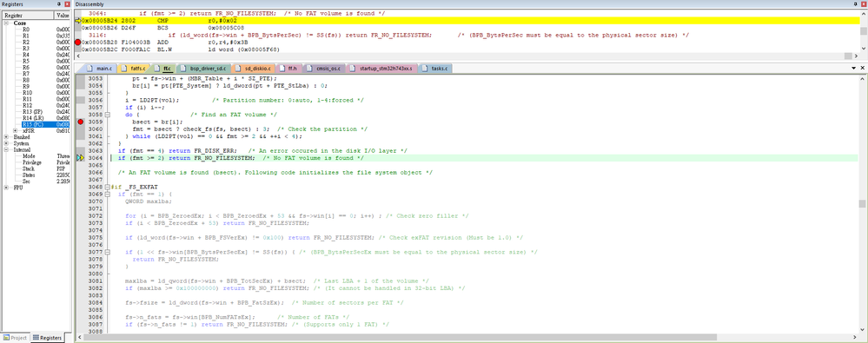This screenshot has width=868, height=343.
Task: Collapse the if block at line 3077
Action: [107, 252]
